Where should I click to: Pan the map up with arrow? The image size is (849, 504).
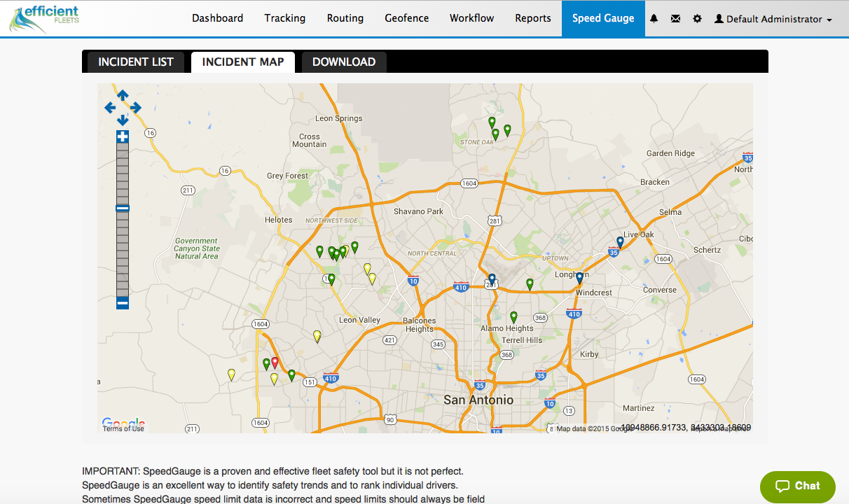(x=123, y=95)
